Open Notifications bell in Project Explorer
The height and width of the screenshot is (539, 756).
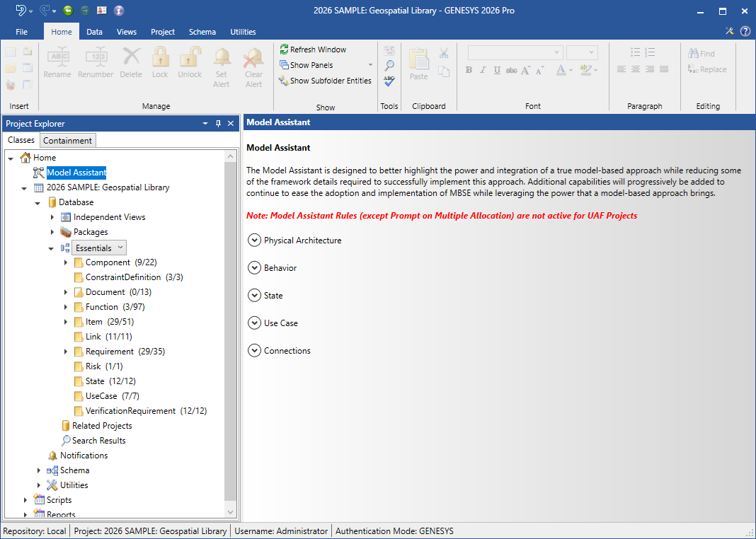click(52, 456)
